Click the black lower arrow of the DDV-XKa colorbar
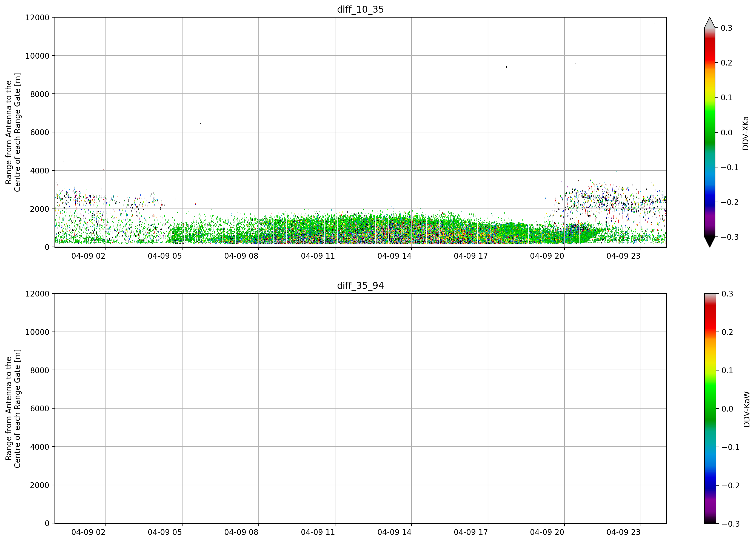Screen dimensions: 756x542 pos(710,242)
